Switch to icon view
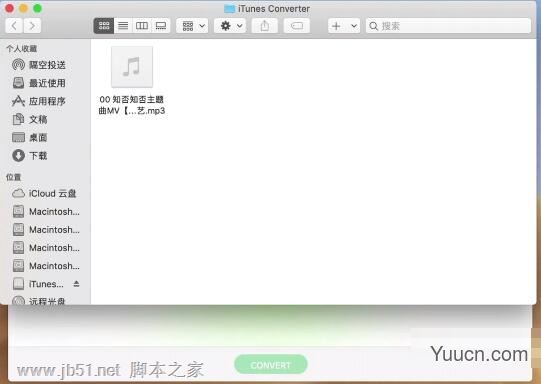The height and width of the screenshot is (384, 541). click(x=104, y=26)
